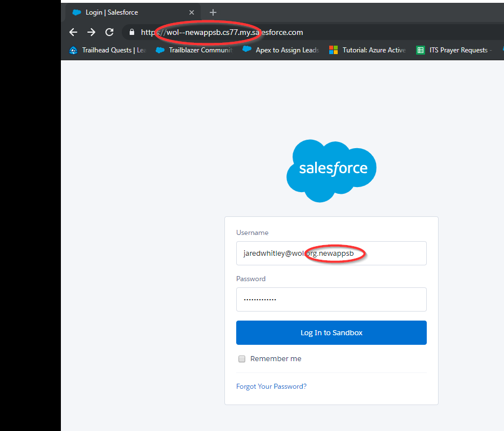Screen dimensions: 504x431
Task: Open Apex to Assign Leads bookmark
Action: (x=281, y=50)
